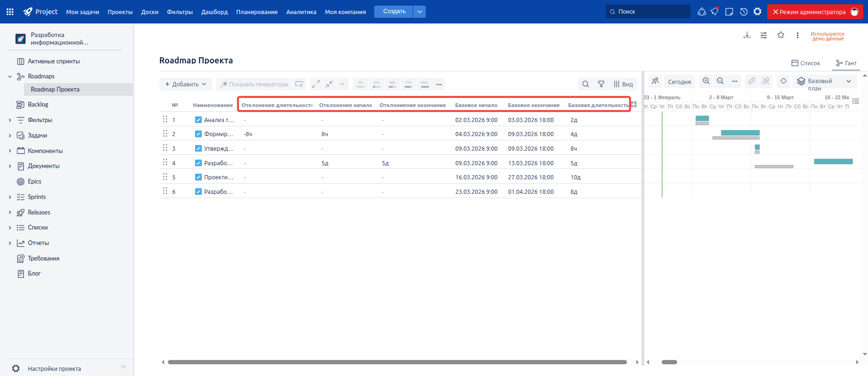Mark roadmap as favorite with star
The image size is (868, 376).
pyautogui.click(x=781, y=35)
